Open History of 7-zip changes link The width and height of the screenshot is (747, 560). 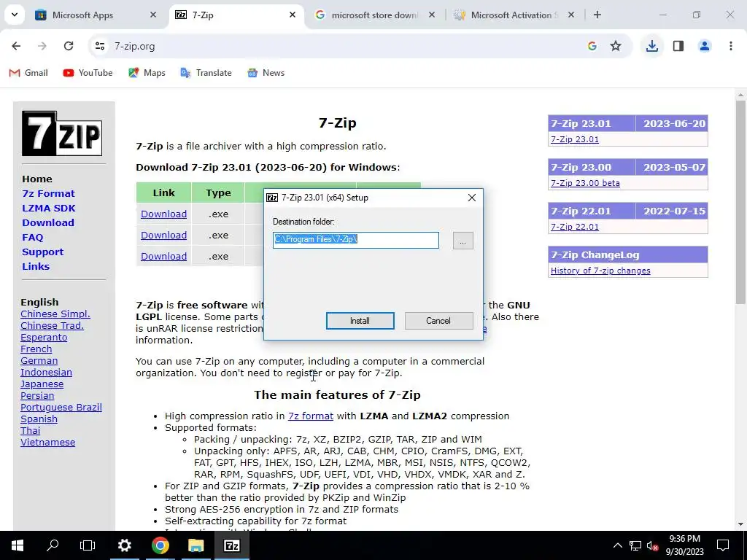(600, 271)
